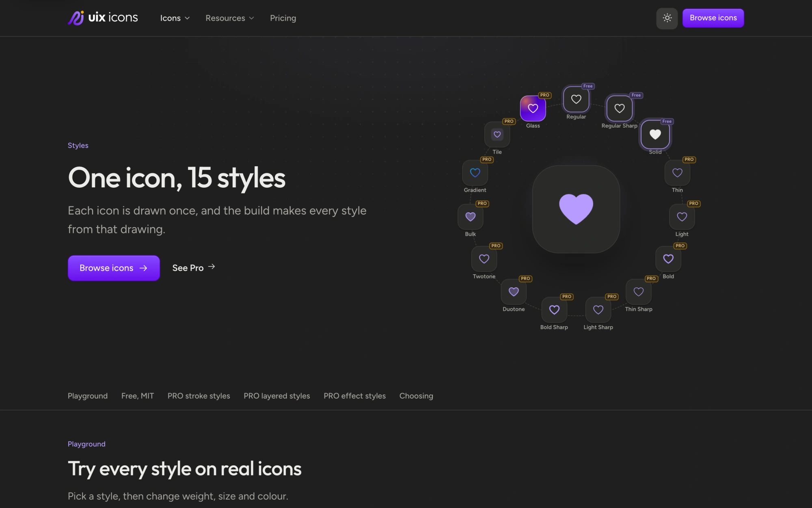Select the Bulk style heart icon
The width and height of the screenshot is (812, 508).
coord(470,217)
